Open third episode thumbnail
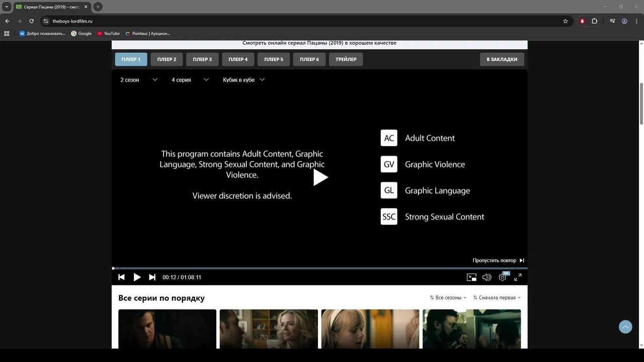The width and height of the screenshot is (644, 362). click(370, 329)
